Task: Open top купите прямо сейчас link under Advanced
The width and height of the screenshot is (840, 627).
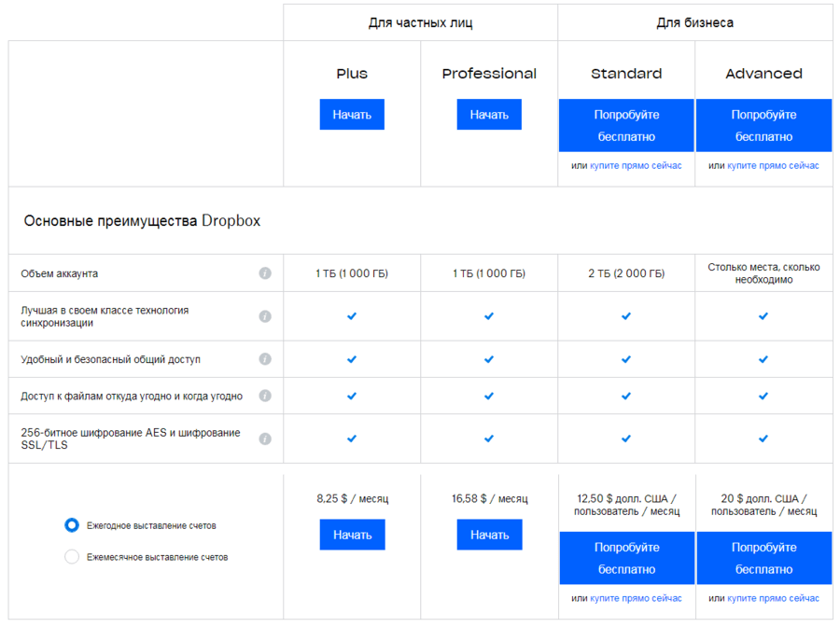Action: [773, 166]
